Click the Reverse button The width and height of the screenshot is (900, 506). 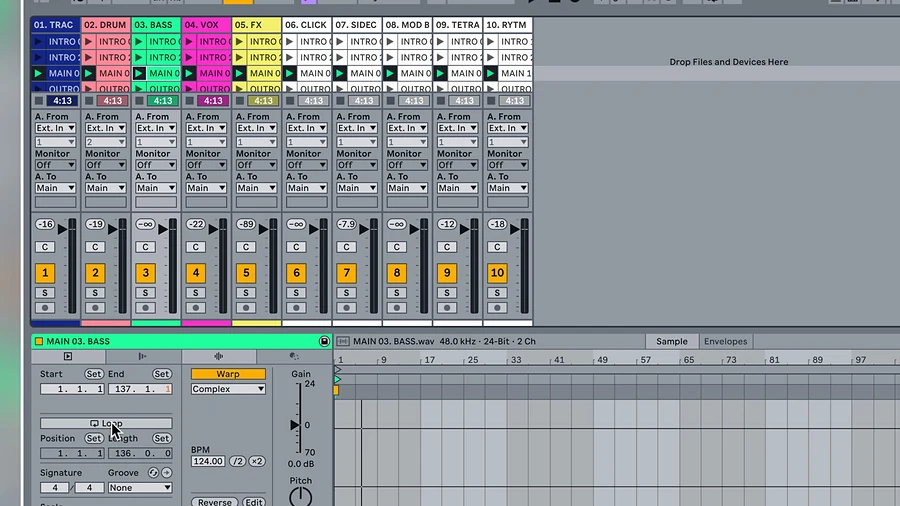pos(215,502)
